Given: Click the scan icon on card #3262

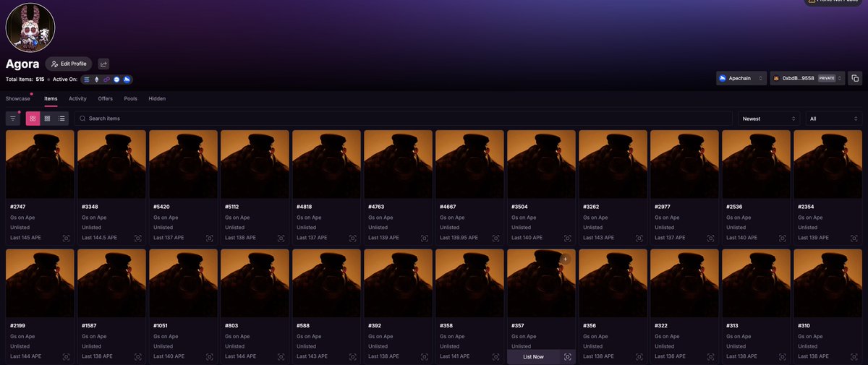Looking at the screenshot, I should point(639,238).
